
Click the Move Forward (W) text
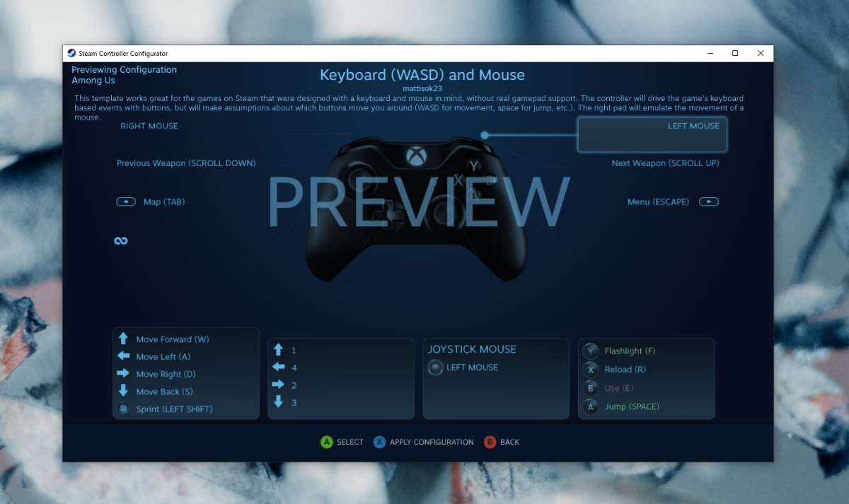point(173,339)
